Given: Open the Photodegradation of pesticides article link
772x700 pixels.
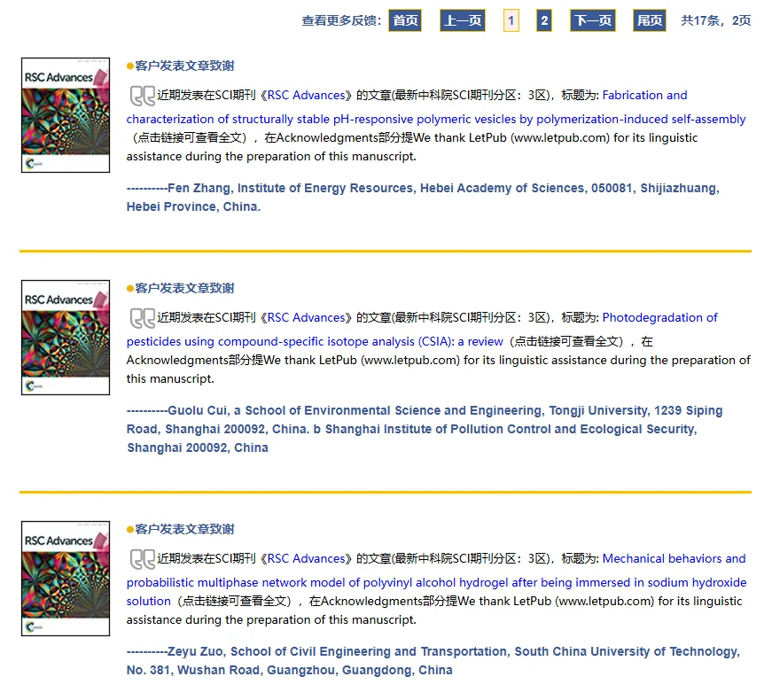Looking at the screenshot, I should pos(315,341).
